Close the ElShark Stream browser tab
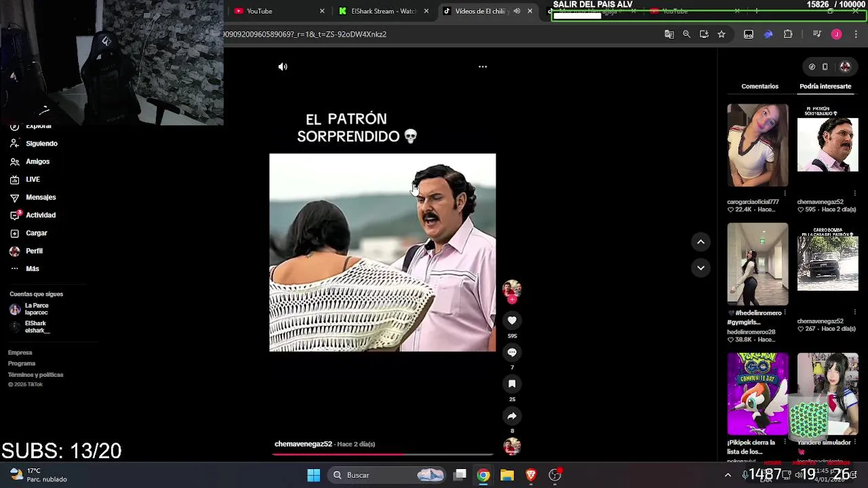 coord(426,11)
